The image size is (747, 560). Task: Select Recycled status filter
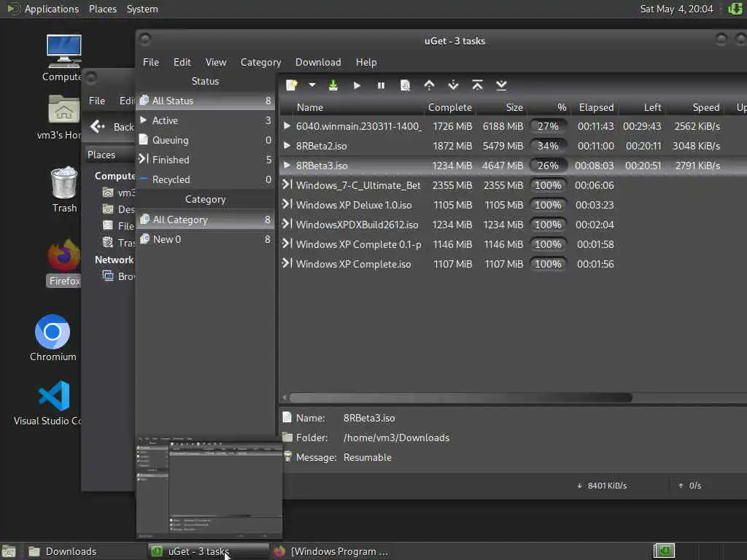205,179
